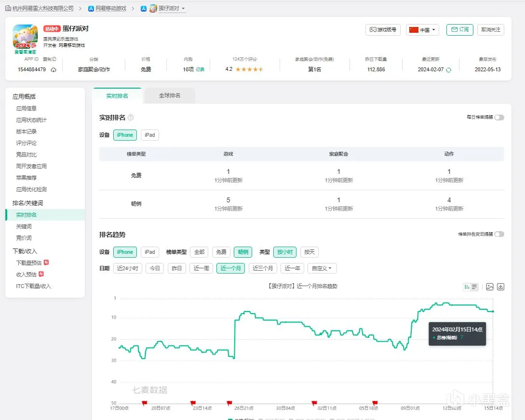Click the 畅销 游戏 rank value 5
Image resolution: width=525 pixels, height=420 pixels.
(x=229, y=200)
